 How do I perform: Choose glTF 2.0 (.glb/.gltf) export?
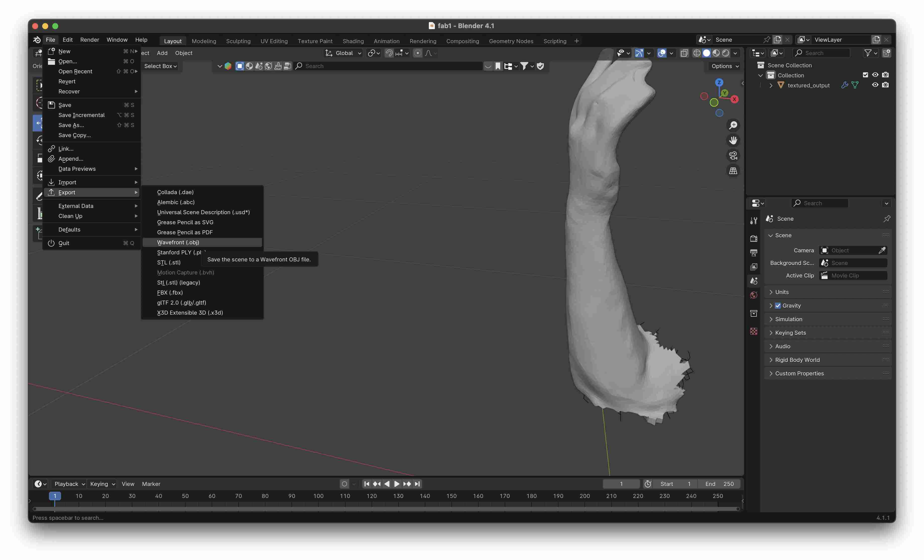tap(202, 303)
